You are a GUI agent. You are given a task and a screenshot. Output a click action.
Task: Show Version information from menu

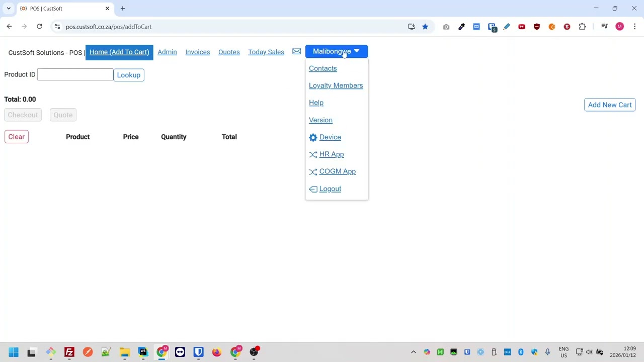coord(320,120)
